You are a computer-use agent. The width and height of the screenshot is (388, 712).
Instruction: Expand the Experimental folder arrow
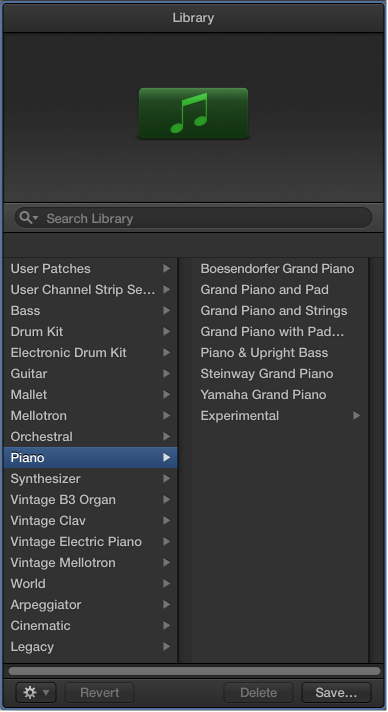pos(357,415)
